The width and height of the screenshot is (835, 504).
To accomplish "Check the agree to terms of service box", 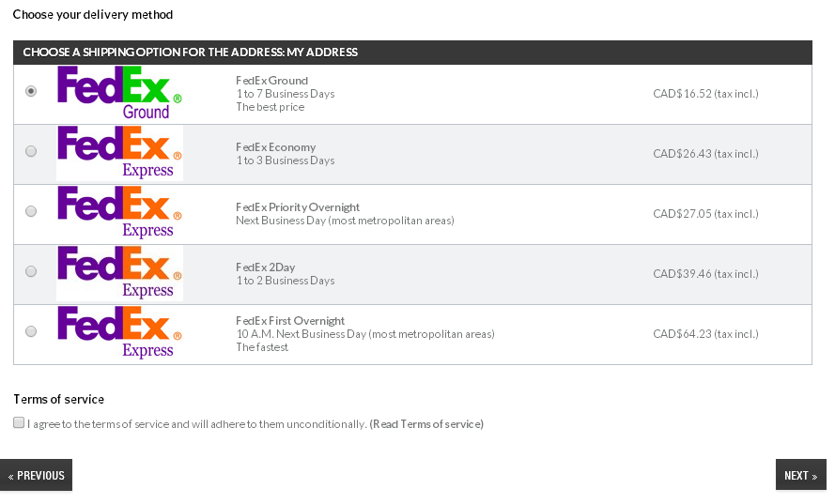I will point(19,423).
